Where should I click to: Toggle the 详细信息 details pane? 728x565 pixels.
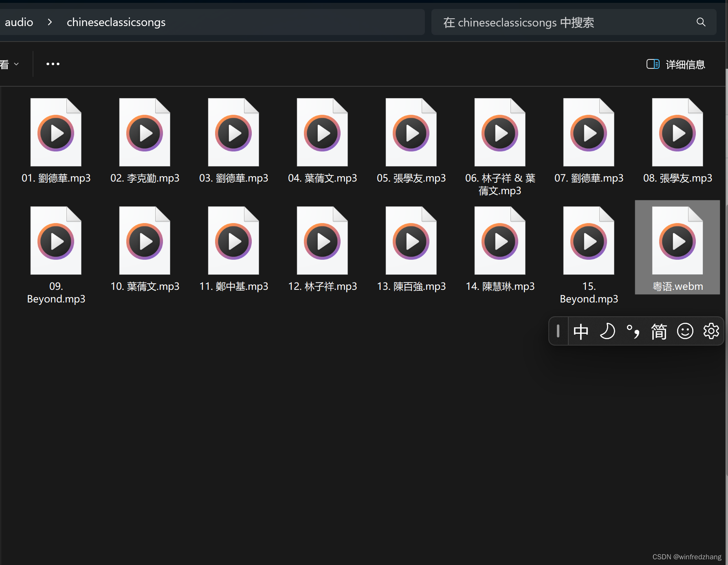tap(676, 64)
